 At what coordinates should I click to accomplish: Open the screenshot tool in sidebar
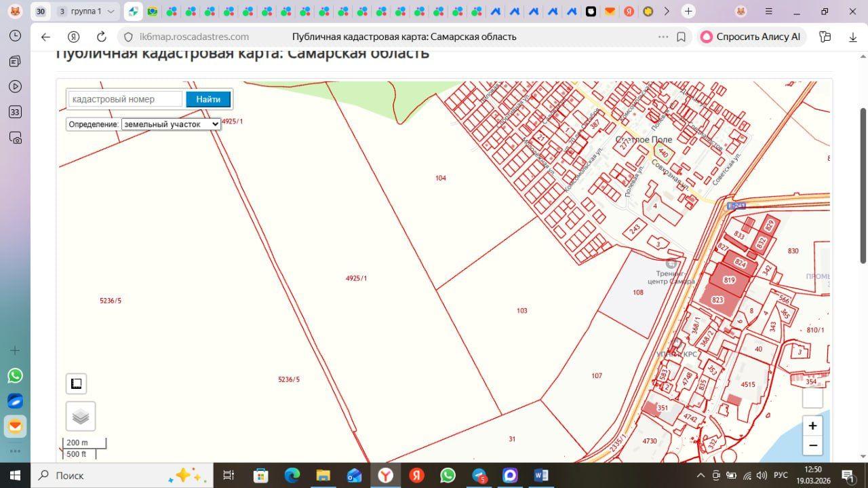point(15,138)
